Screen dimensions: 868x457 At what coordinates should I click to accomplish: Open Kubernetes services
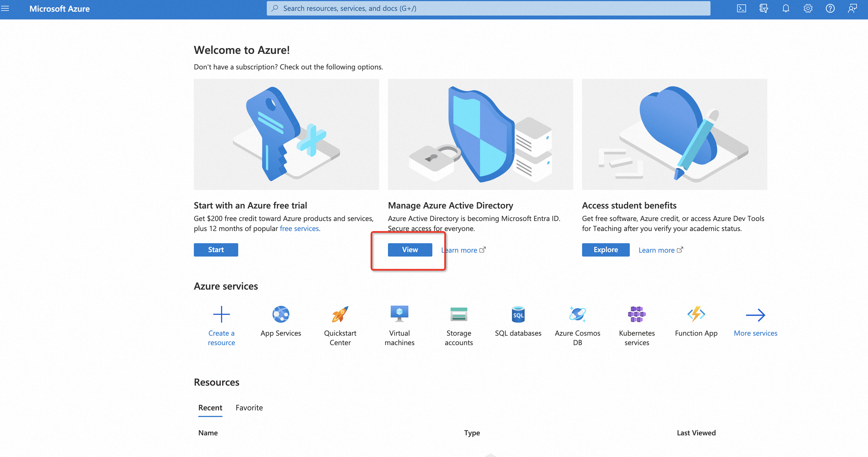(636, 314)
